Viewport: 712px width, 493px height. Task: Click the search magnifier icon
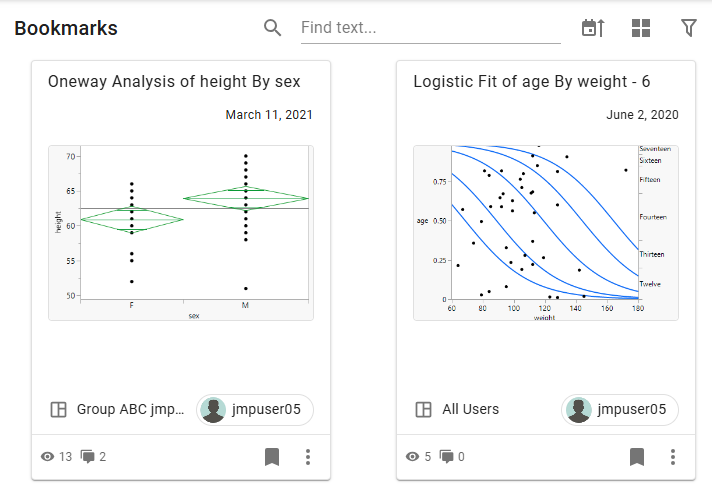[x=273, y=28]
